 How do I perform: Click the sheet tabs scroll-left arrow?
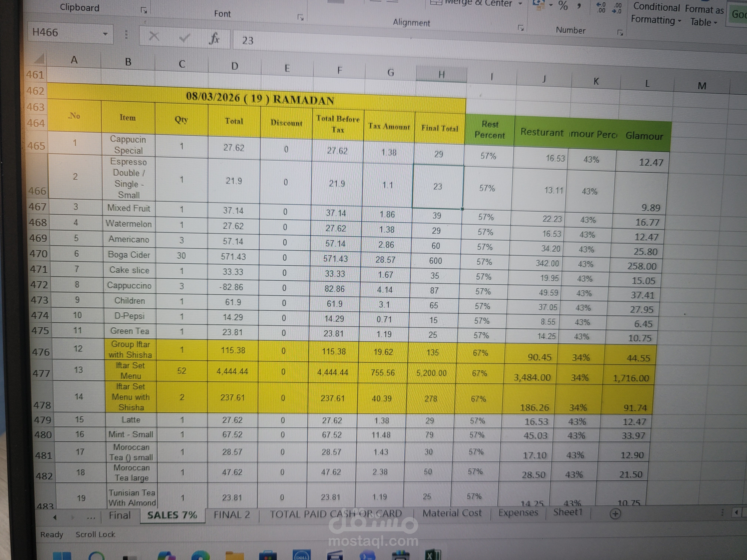[x=55, y=517]
